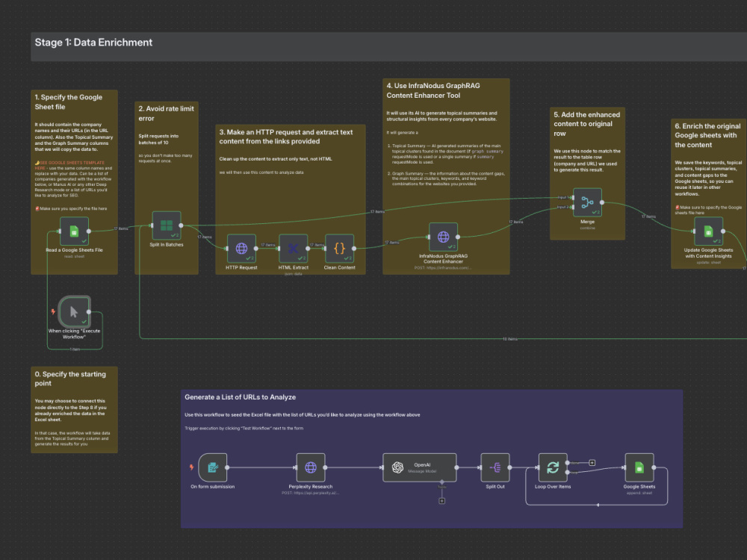Select the Perplexity Research node
The image size is (747, 560).
[x=311, y=467]
